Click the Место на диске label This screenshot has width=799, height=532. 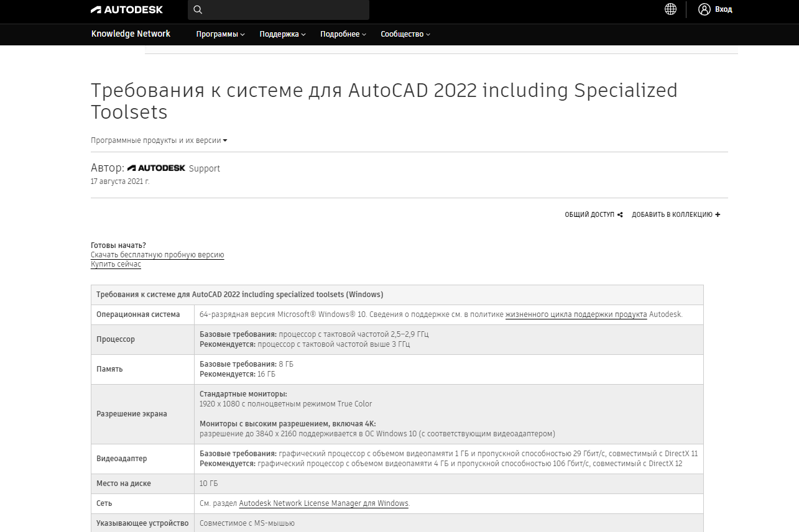point(124,484)
